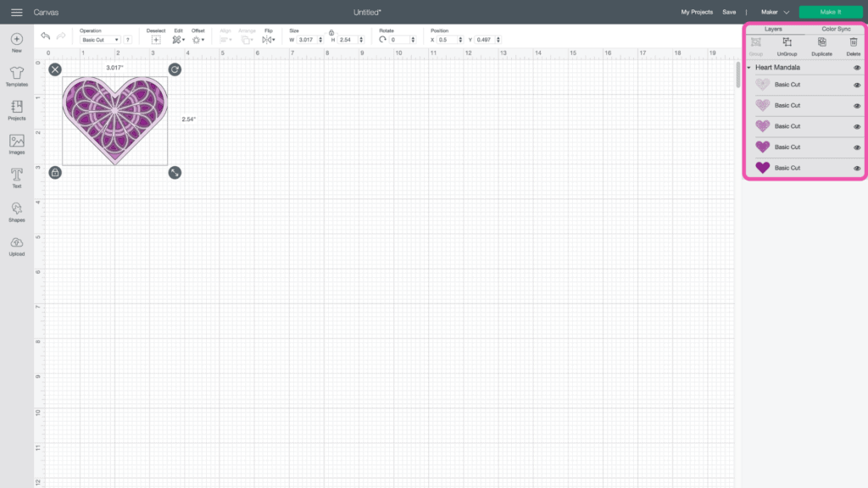Hide the Heart Mandala group

coord(857,68)
